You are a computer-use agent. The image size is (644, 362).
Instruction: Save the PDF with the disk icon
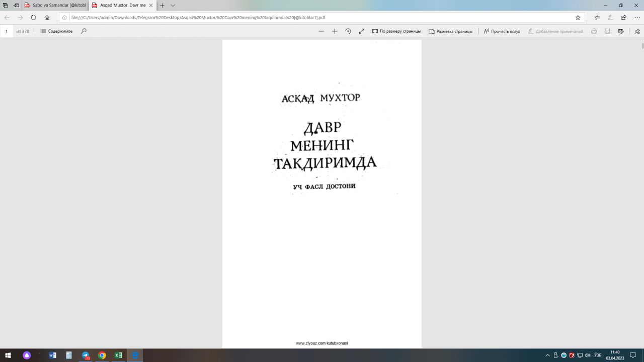[x=607, y=31]
